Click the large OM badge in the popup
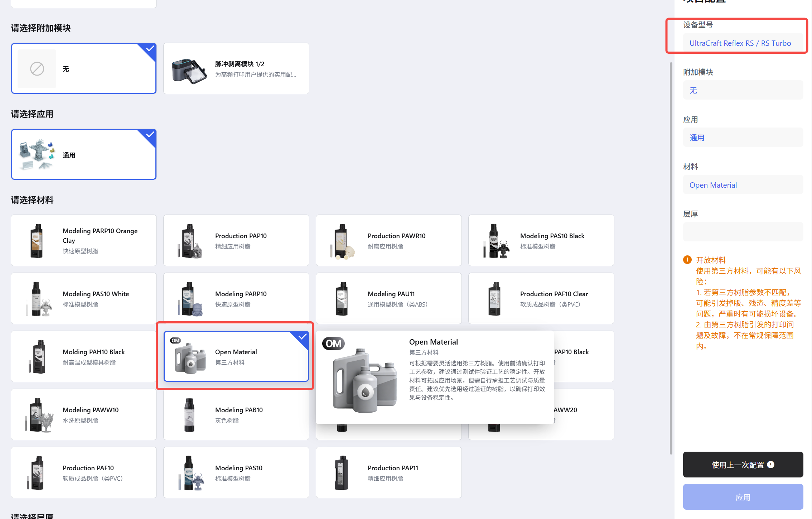The height and width of the screenshot is (519, 812). tap(333, 343)
